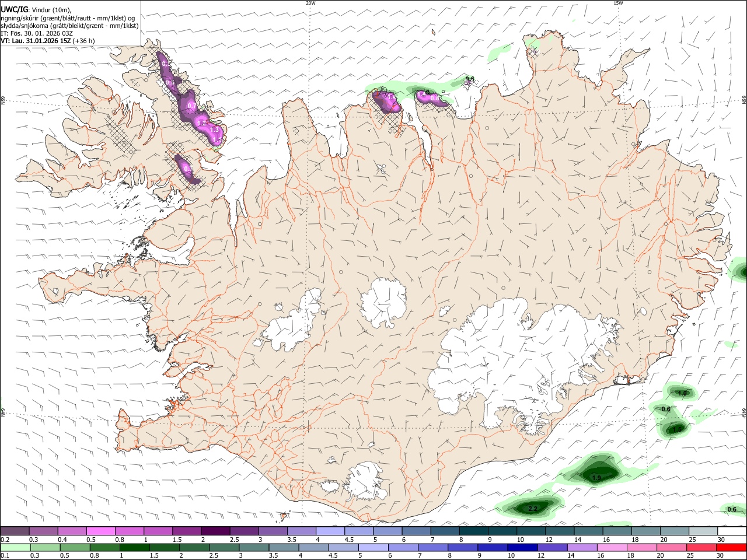Click the '(+36 h)' forecast offset text
Viewport: 747px width, 560px height.
[84, 41]
